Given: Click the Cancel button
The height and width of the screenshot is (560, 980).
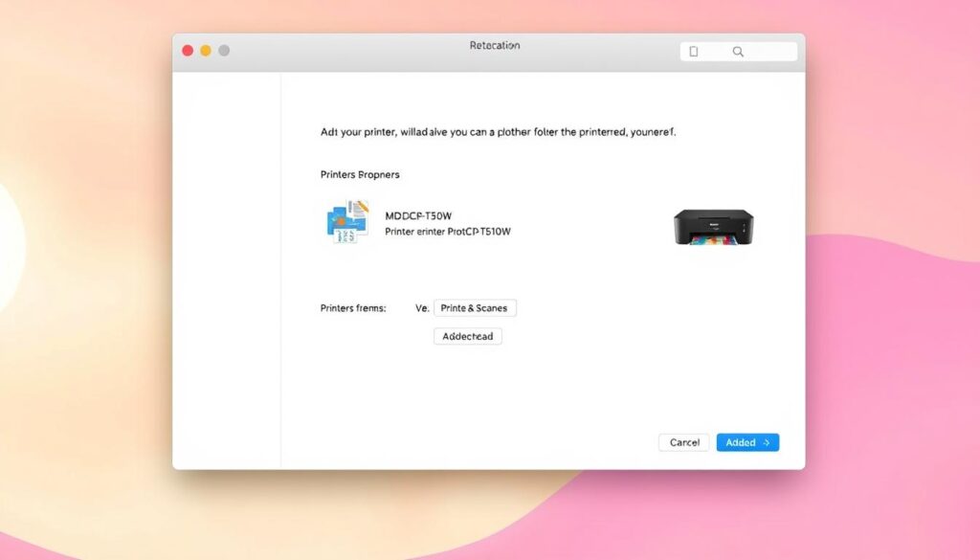Looking at the screenshot, I should (x=683, y=442).
